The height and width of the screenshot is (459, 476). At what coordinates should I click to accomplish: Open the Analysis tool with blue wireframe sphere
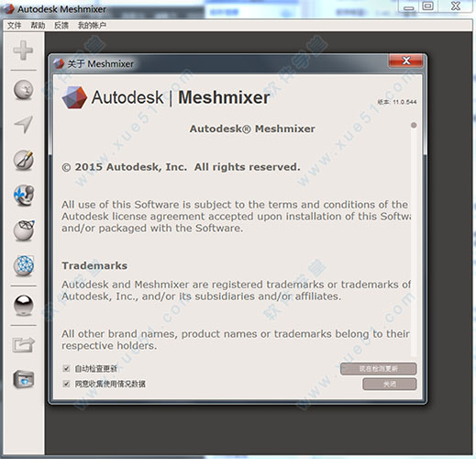pos(24,265)
